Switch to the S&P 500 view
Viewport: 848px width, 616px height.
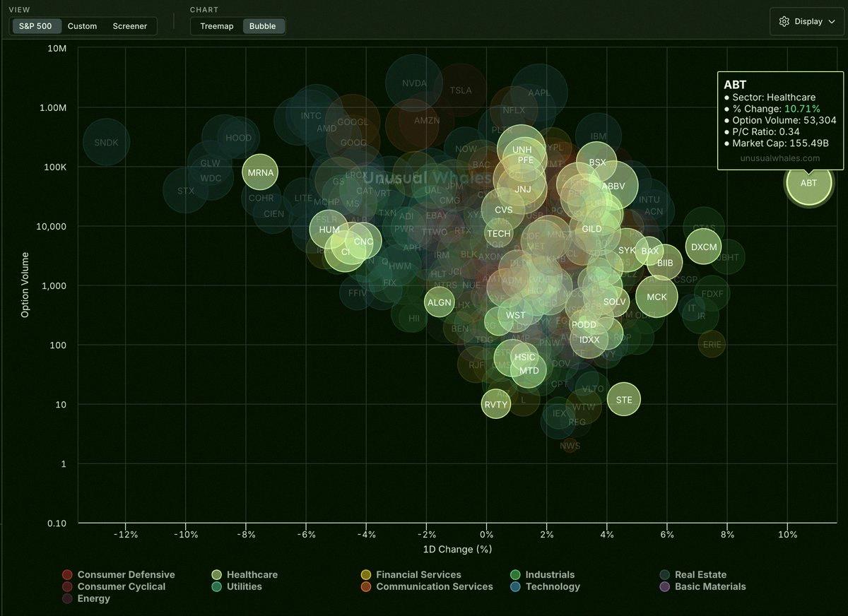coord(35,26)
